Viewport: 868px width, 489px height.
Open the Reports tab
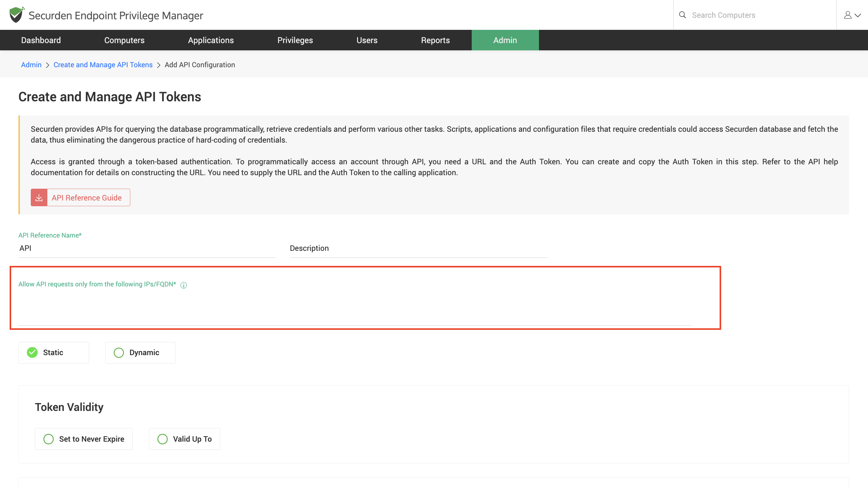[x=435, y=40]
